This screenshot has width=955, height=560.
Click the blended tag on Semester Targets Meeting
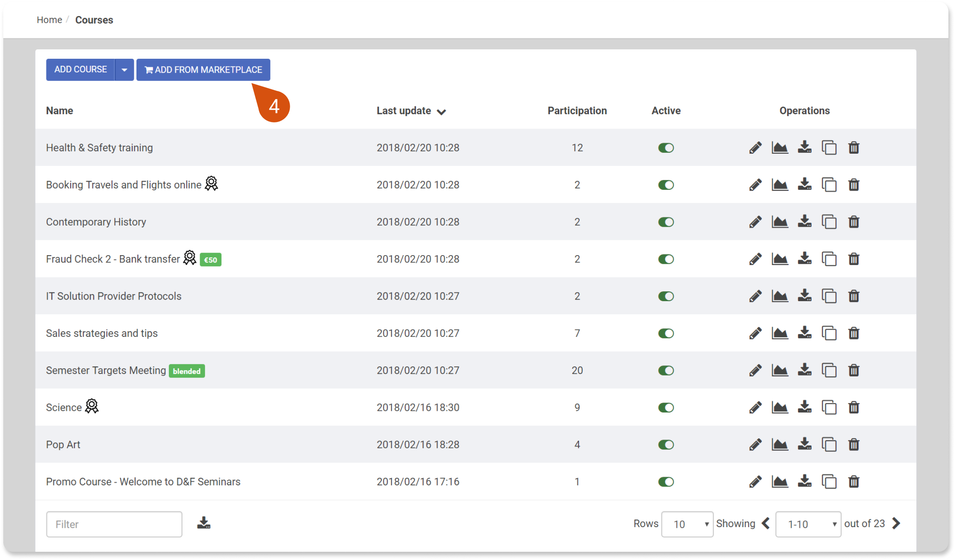[187, 371]
